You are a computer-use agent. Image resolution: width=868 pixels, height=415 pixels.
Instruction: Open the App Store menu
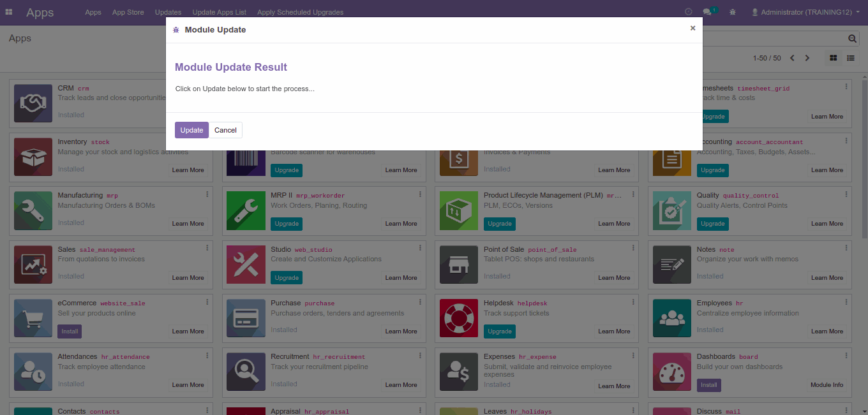point(128,12)
